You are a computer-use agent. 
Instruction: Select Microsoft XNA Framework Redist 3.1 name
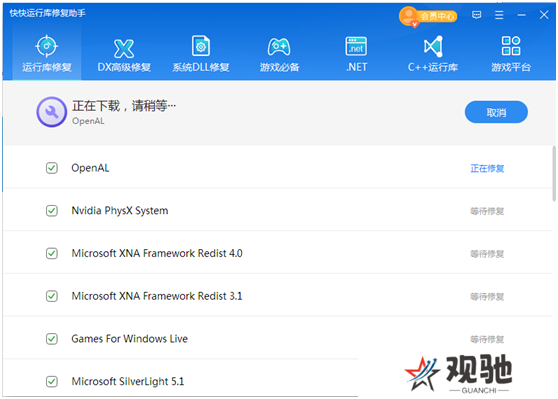[x=157, y=296]
